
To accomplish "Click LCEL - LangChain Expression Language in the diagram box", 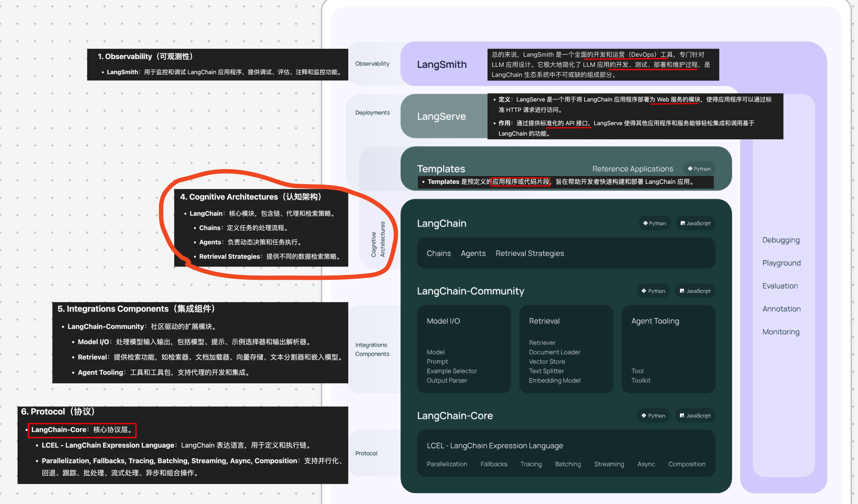I will click(495, 446).
